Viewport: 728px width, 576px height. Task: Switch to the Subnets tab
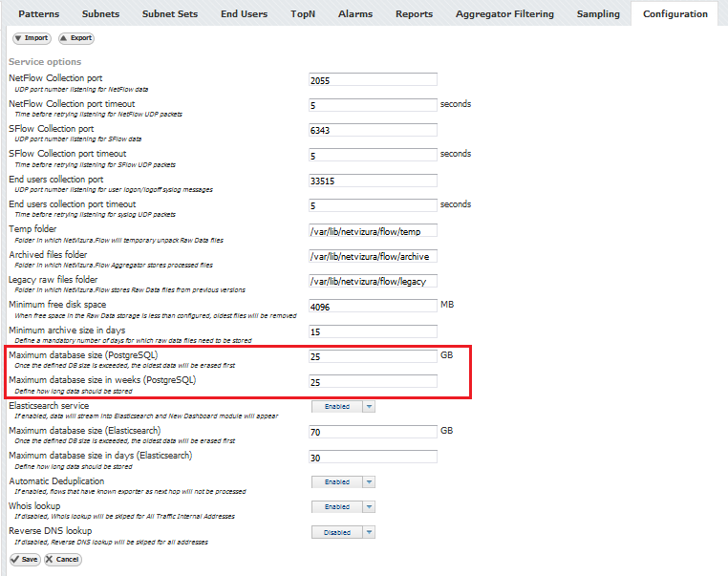[101, 14]
